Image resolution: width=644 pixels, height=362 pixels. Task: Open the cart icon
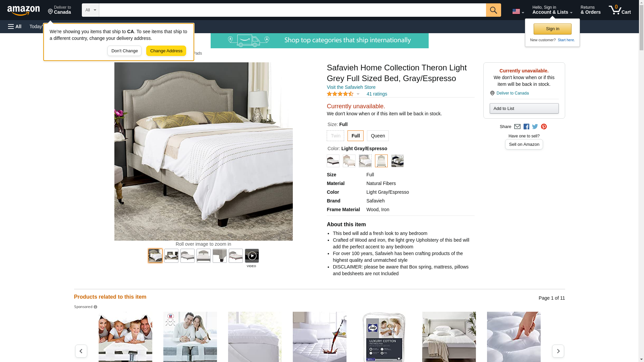click(x=620, y=10)
